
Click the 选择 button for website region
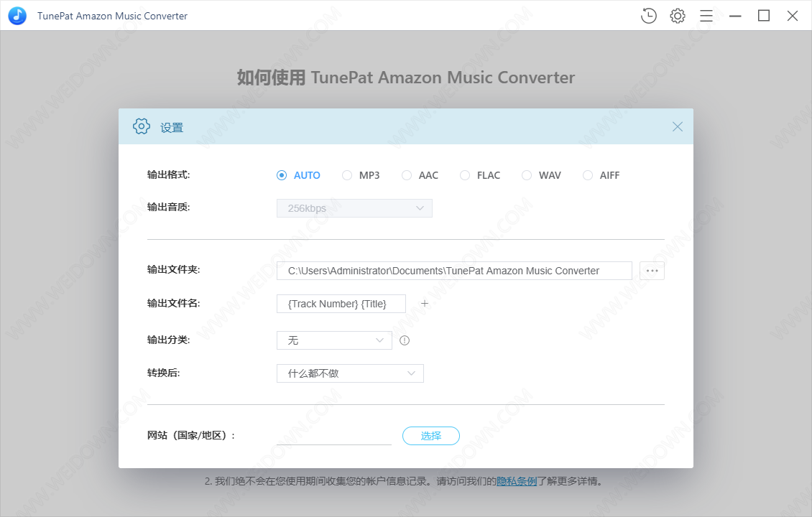(431, 436)
